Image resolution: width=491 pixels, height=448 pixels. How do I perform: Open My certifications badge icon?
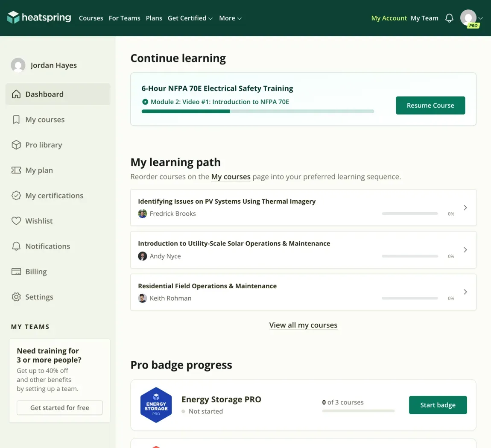click(16, 196)
